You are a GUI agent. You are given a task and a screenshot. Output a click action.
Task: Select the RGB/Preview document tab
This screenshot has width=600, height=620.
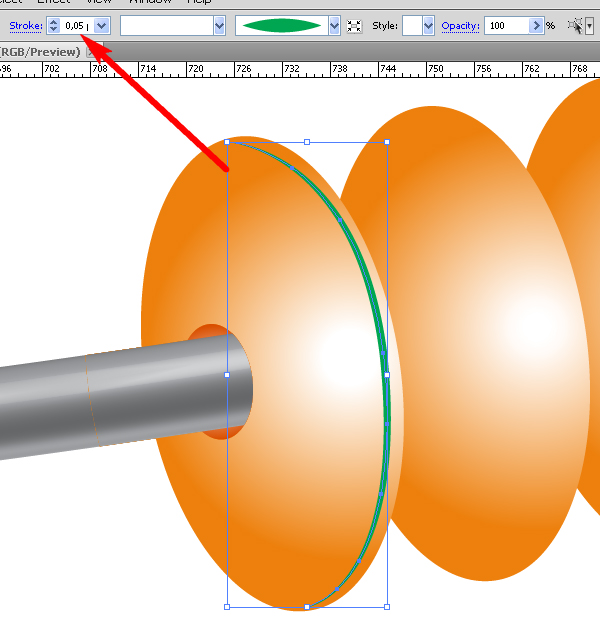click(x=40, y=52)
